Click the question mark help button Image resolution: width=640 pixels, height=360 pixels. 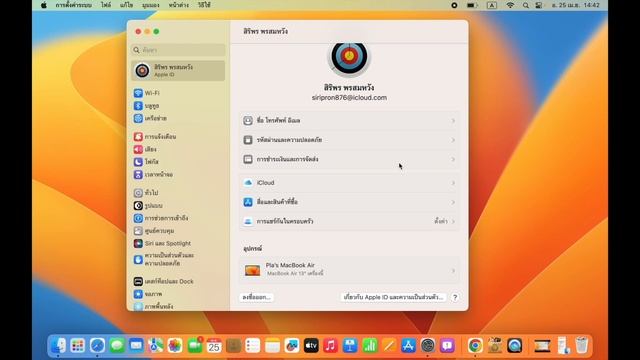455,297
